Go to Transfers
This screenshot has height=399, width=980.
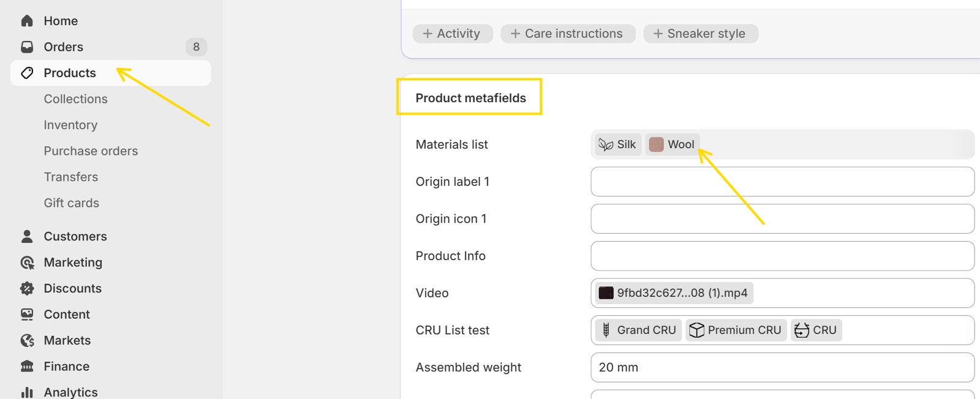71,177
